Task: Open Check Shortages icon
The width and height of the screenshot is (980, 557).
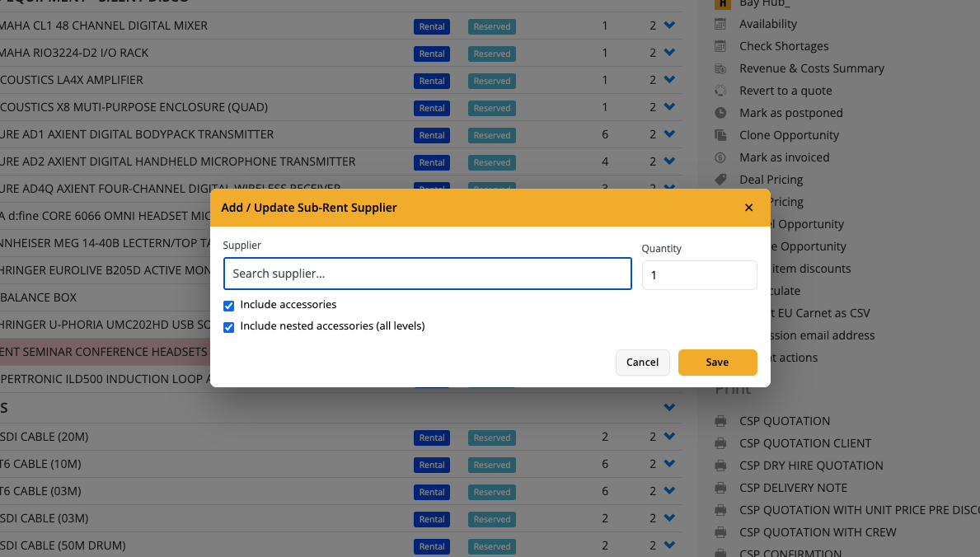Action: point(720,46)
